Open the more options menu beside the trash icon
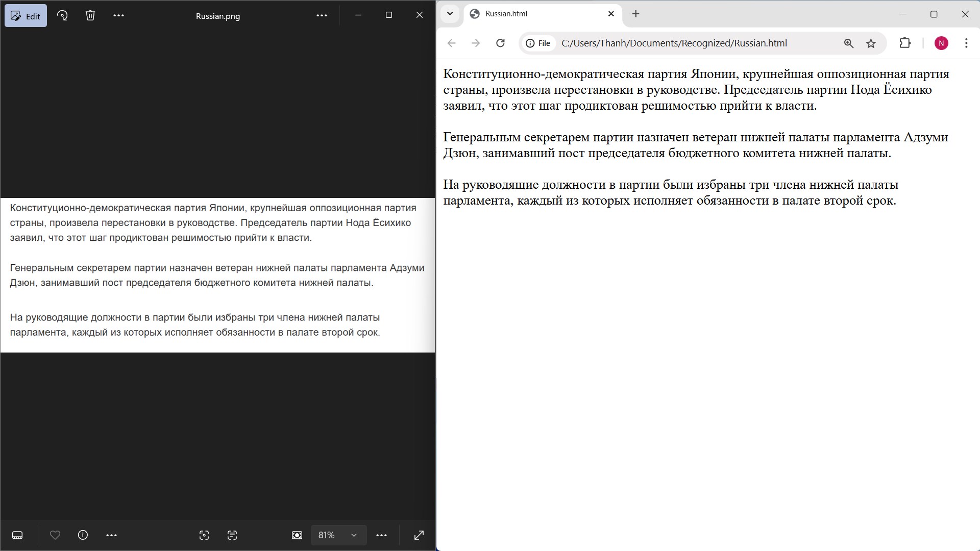This screenshot has width=980, height=551. point(118,15)
